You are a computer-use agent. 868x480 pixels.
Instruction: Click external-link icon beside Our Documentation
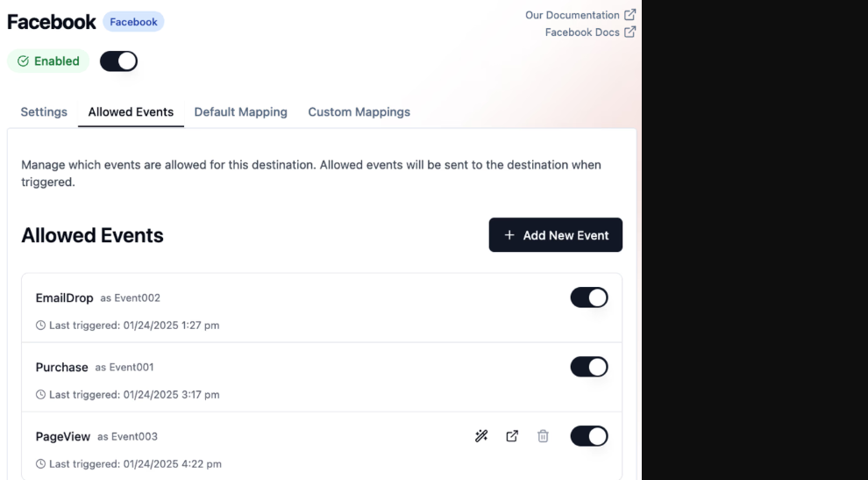point(630,15)
